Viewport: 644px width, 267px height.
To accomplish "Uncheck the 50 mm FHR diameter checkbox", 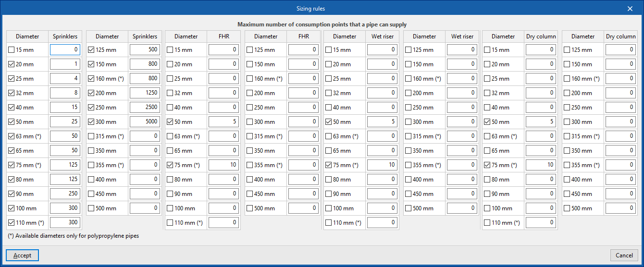I will [170, 122].
